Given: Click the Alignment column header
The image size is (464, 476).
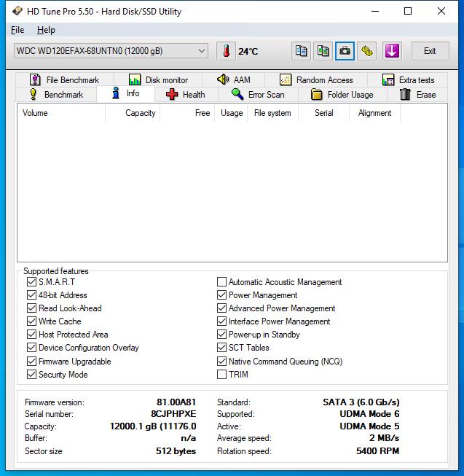Looking at the screenshot, I should [375, 113].
